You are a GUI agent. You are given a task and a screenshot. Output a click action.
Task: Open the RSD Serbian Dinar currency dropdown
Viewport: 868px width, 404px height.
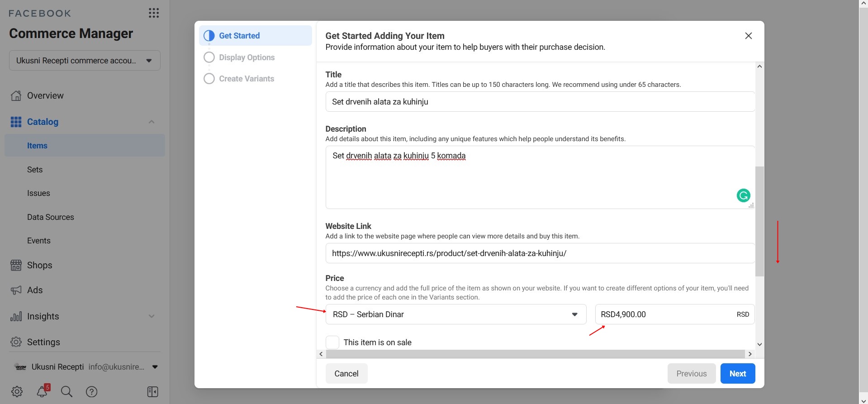[455, 314]
